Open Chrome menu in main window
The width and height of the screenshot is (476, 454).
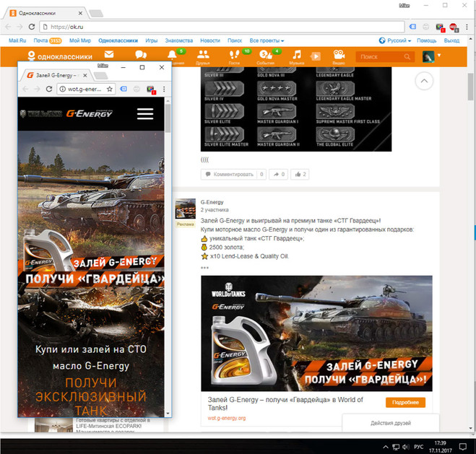pos(467,27)
